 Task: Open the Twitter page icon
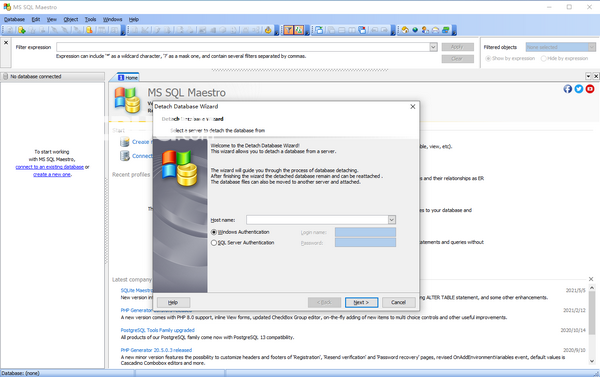[x=579, y=89]
